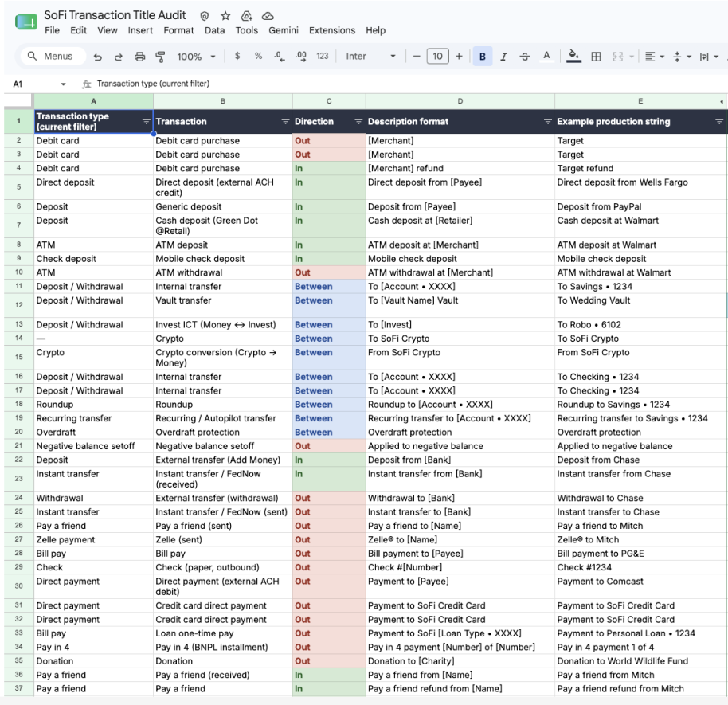Screen dimensions: 728x705
Task: Search the Menus box
Action: tap(53, 57)
